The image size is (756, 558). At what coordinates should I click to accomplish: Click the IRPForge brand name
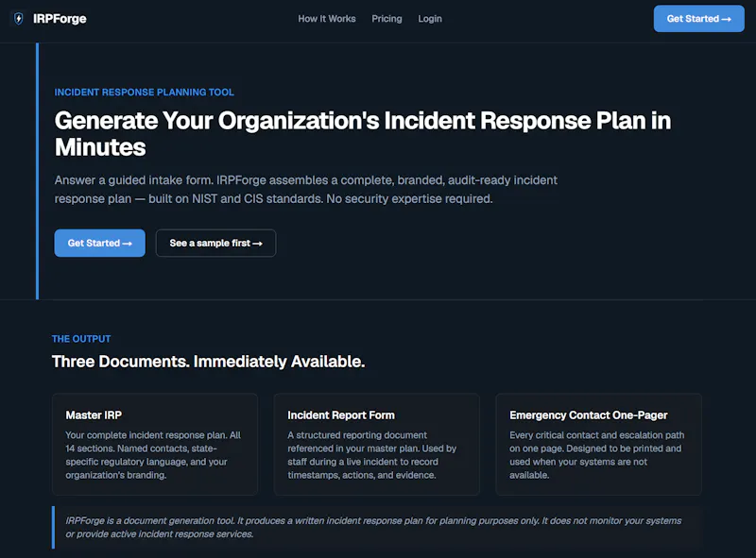[x=60, y=19]
